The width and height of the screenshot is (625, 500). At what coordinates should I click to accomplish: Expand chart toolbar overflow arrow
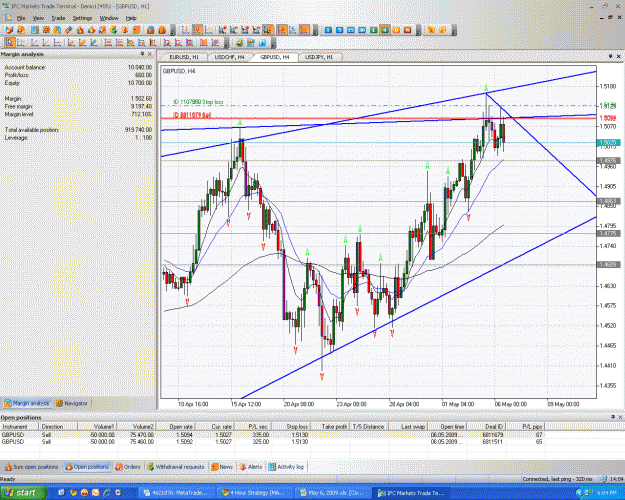(315, 30)
